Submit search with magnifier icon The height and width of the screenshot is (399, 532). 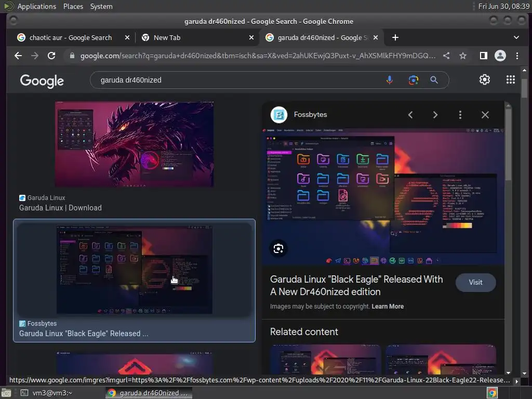[x=434, y=80]
